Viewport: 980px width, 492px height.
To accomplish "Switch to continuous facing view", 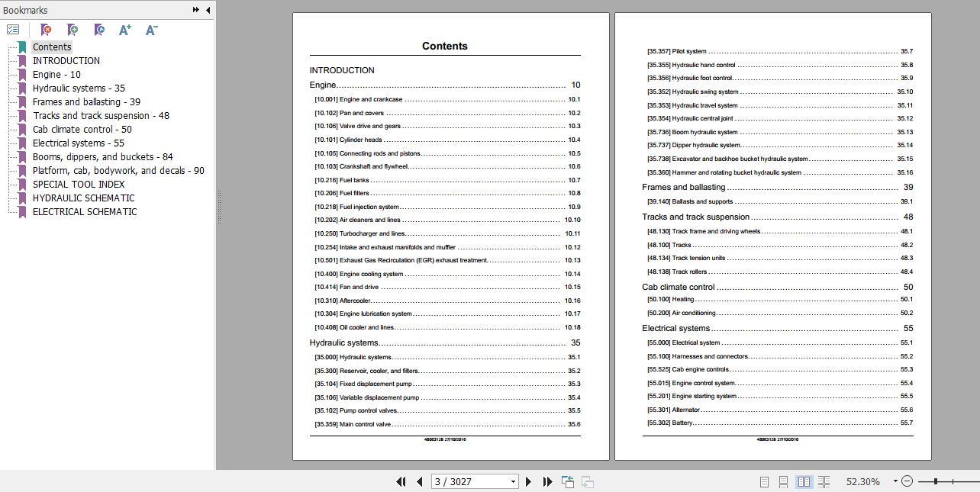I will (x=824, y=481).
